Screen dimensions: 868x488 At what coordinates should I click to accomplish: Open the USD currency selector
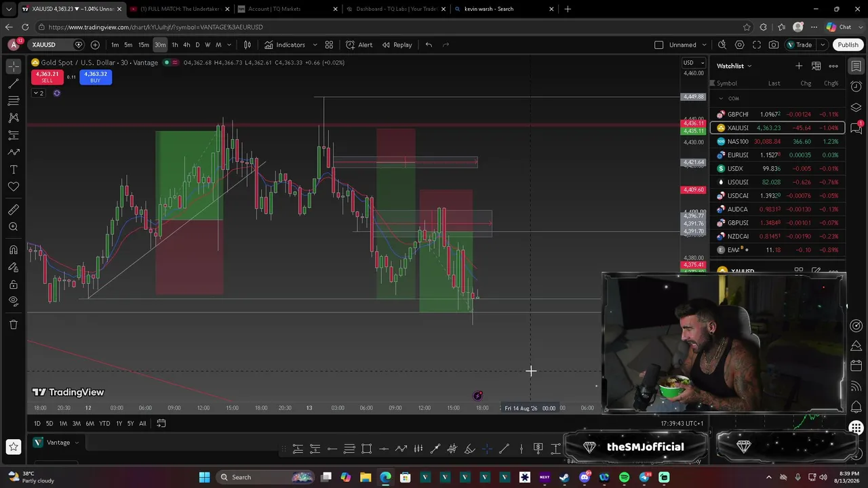692,62
